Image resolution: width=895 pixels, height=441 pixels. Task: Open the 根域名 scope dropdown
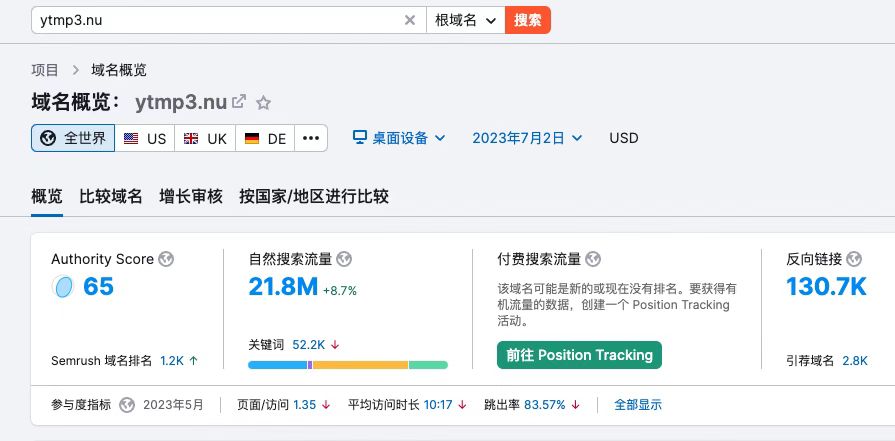click(466, 20)
